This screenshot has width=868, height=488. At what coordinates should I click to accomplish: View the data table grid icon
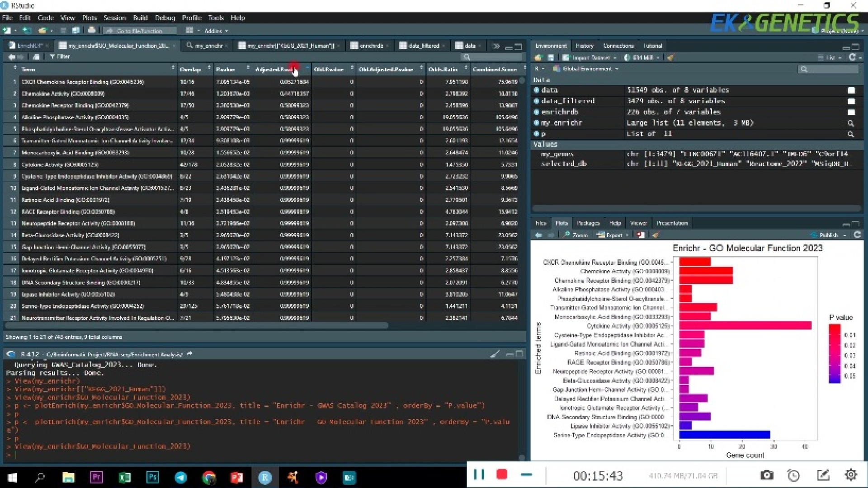tap(851, 90)
